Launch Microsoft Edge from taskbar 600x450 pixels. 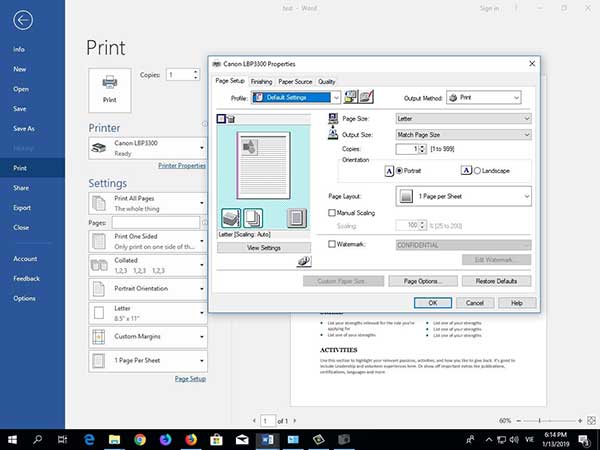pos(89,440)
